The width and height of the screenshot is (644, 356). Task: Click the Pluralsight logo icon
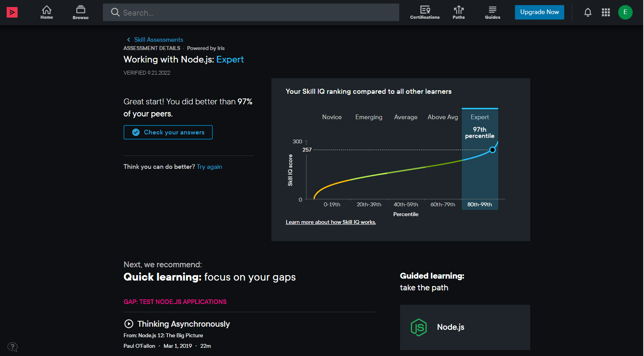point(12,13)
